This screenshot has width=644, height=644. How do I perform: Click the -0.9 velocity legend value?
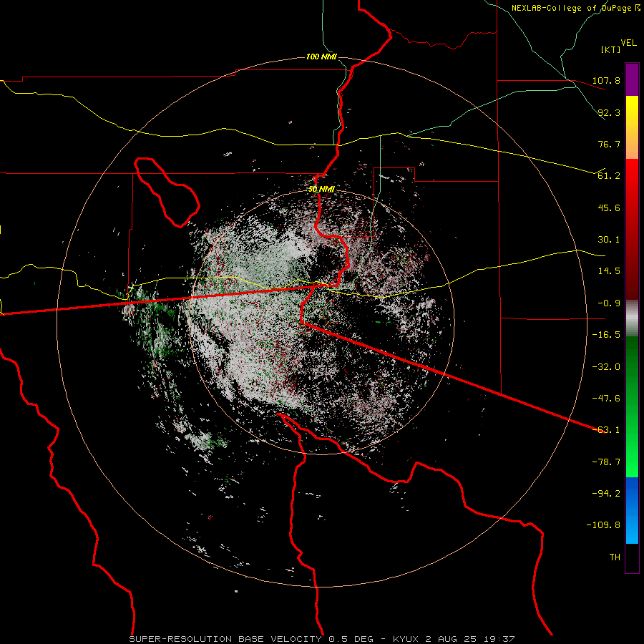click(x=609, y=303)
